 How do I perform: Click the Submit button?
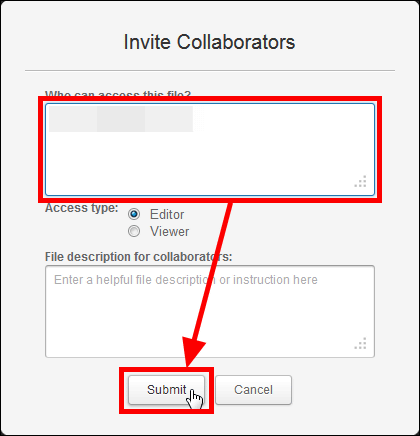166,390
